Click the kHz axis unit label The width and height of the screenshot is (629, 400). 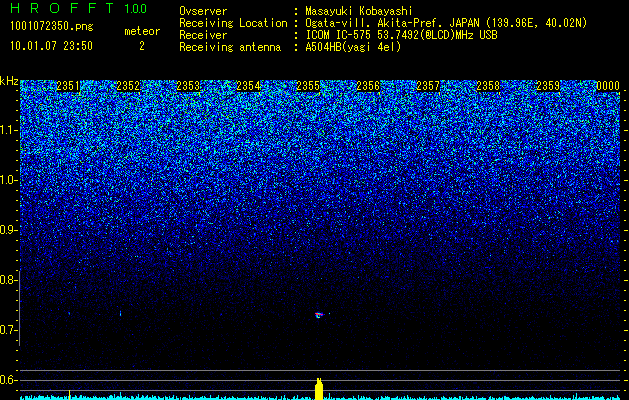[9, 81]
